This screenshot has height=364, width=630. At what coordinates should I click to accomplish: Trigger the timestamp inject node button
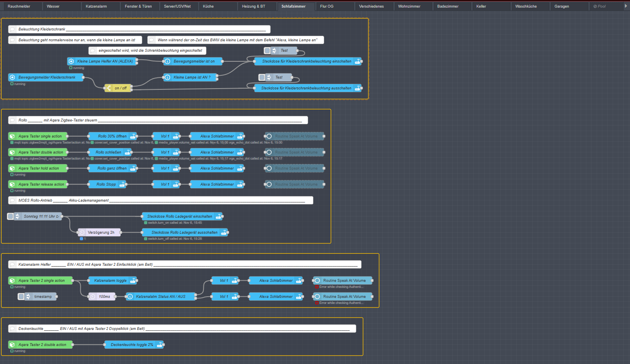[21, 297]
